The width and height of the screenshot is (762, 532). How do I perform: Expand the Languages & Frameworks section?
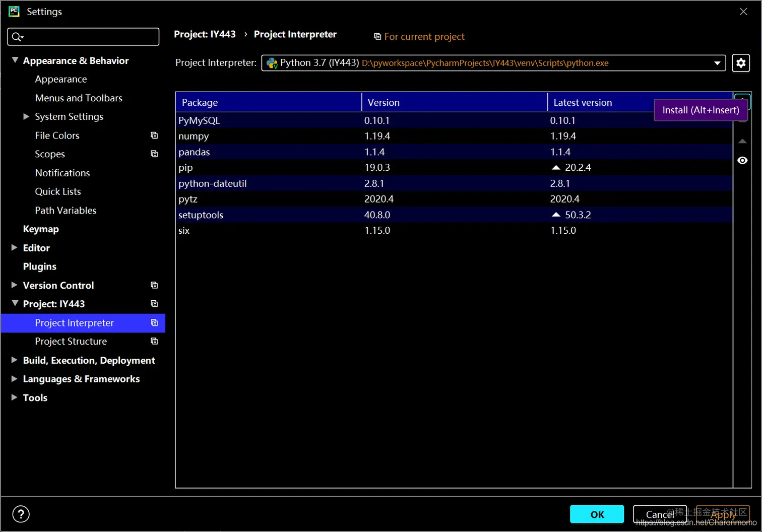[x=14, y=378]
